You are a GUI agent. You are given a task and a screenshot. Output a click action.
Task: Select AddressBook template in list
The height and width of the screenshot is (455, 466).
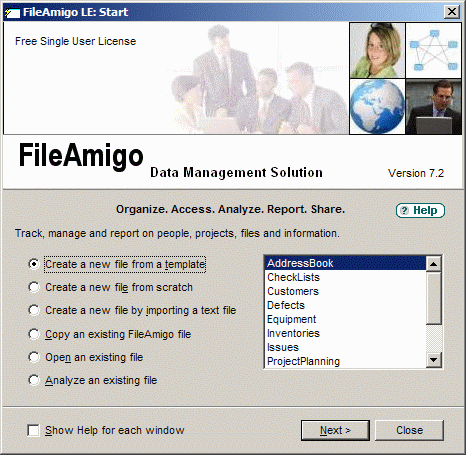click(x=346, y=263)
